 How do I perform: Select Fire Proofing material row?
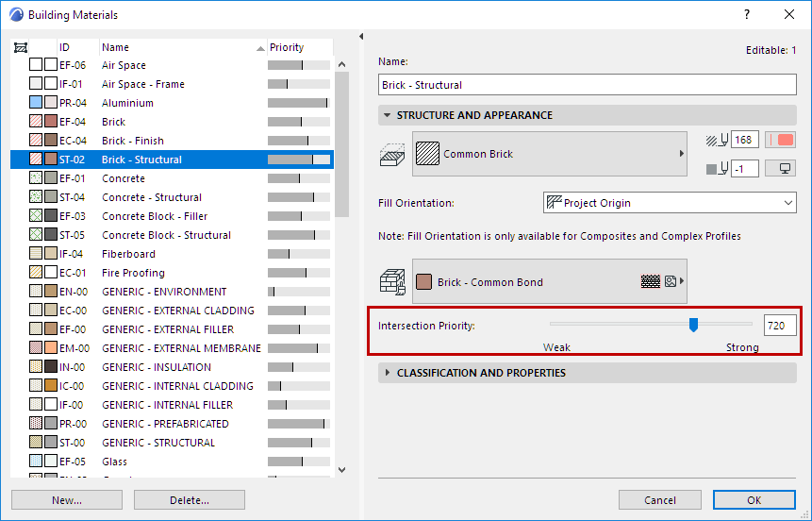tap(172, 273)
